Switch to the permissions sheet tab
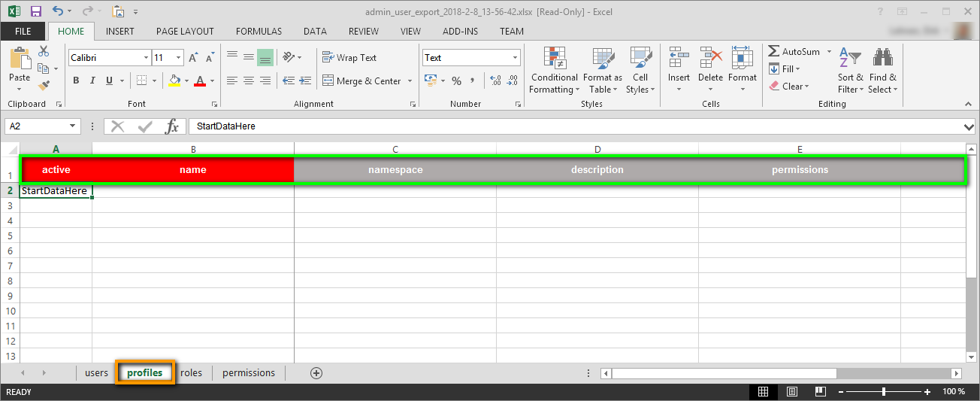The width and height of the screenshot is (980, 401). (x=249, y=373)
